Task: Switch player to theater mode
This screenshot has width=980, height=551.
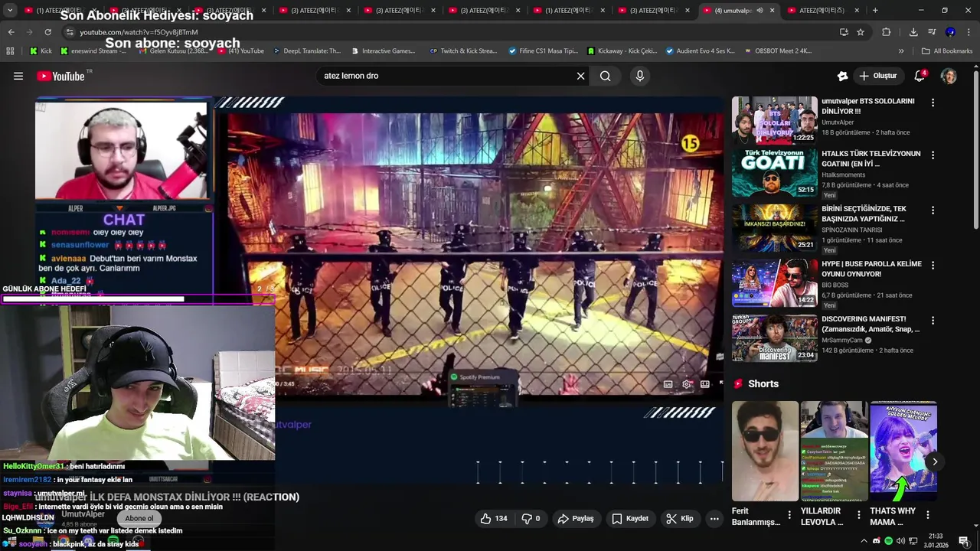Action: [704, 384]
